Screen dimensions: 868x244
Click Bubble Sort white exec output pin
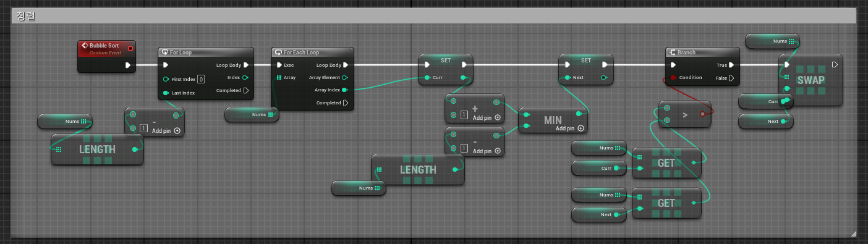(x=128, y=65)
